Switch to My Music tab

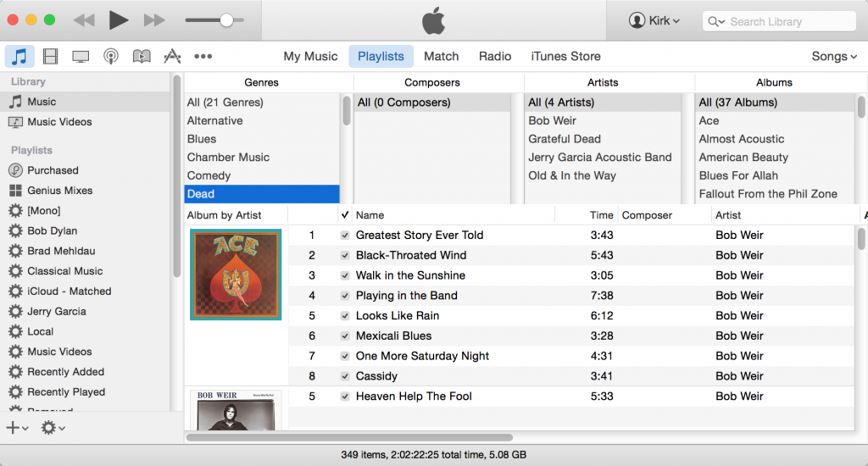(x=310, y=57)
